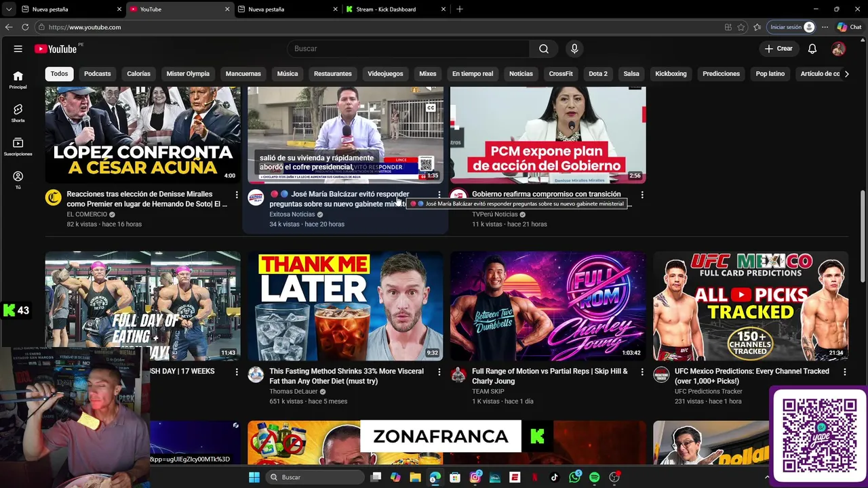Open options for PUSH DAY 17 WEEKS video

[x=237, y=371]
